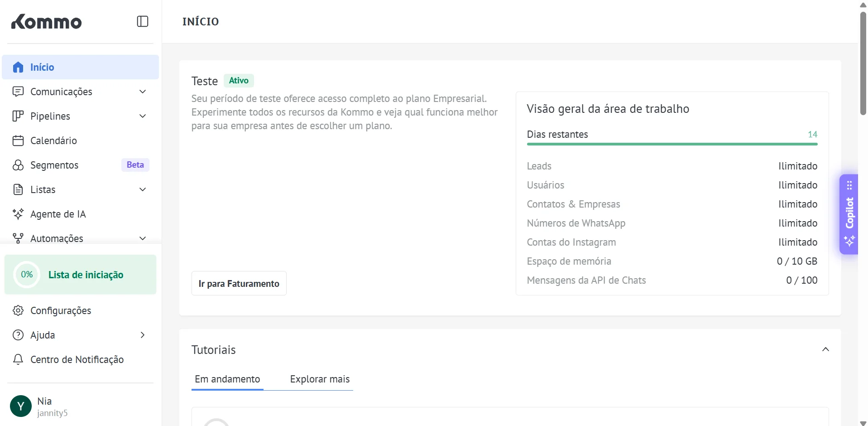Click the Segmentos icon
Screen dimensions: 868x426
(x=18, y=165)
